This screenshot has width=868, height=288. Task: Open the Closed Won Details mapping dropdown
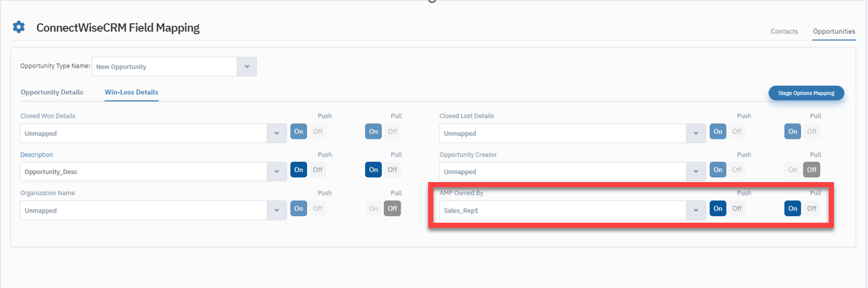coord(277,133)
